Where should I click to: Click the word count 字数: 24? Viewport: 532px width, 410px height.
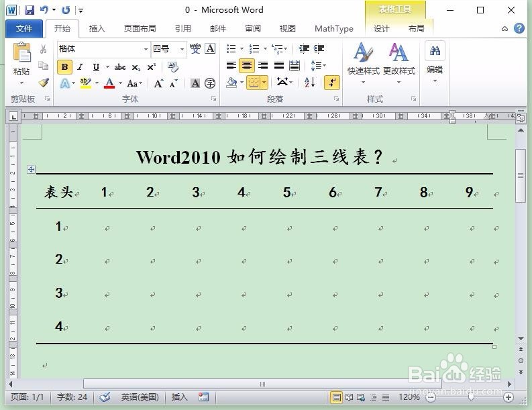(72, 397)
